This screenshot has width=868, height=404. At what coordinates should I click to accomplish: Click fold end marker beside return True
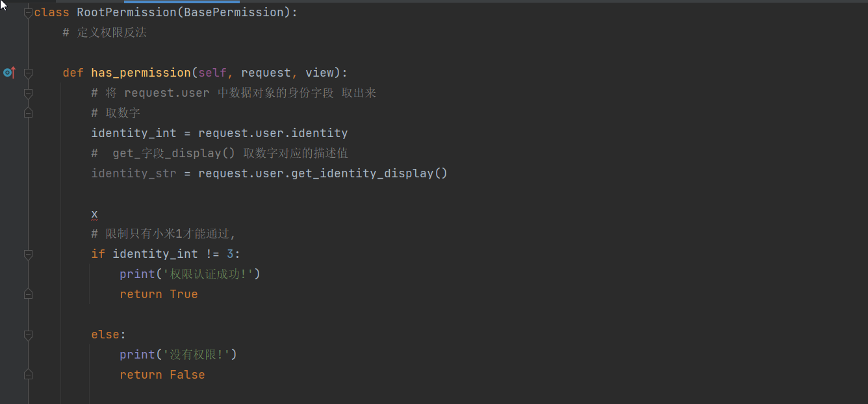click(x=28, y=294)
